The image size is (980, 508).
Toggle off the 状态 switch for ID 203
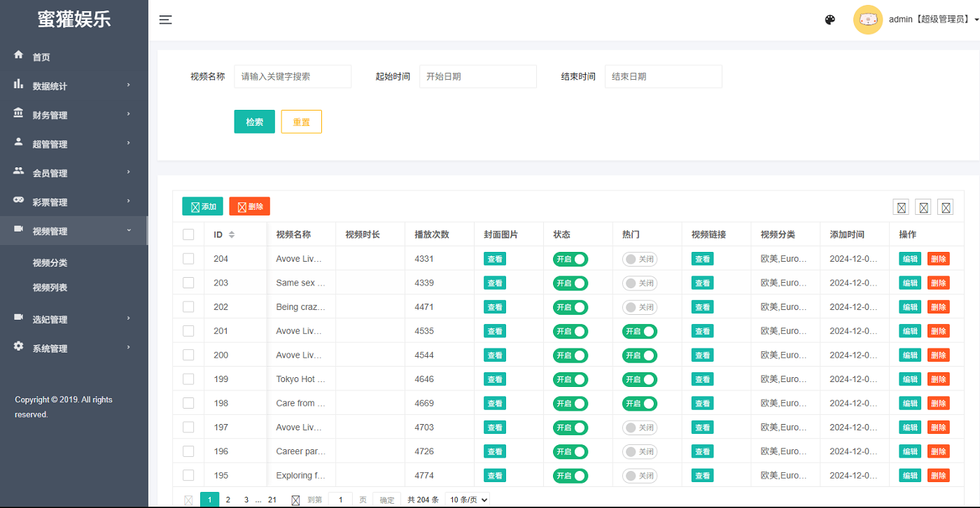pos(570,283)
